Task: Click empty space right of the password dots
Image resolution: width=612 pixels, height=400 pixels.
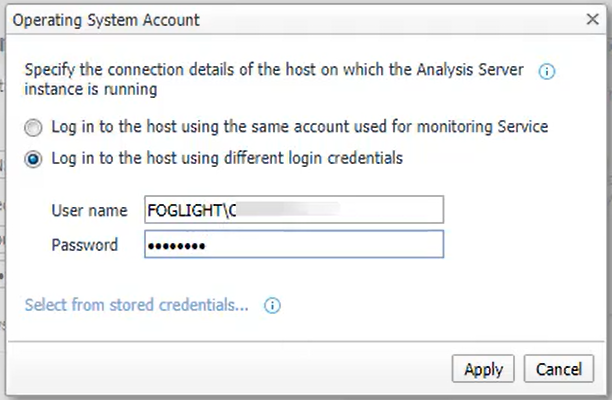Action: (x=324, y=245)
